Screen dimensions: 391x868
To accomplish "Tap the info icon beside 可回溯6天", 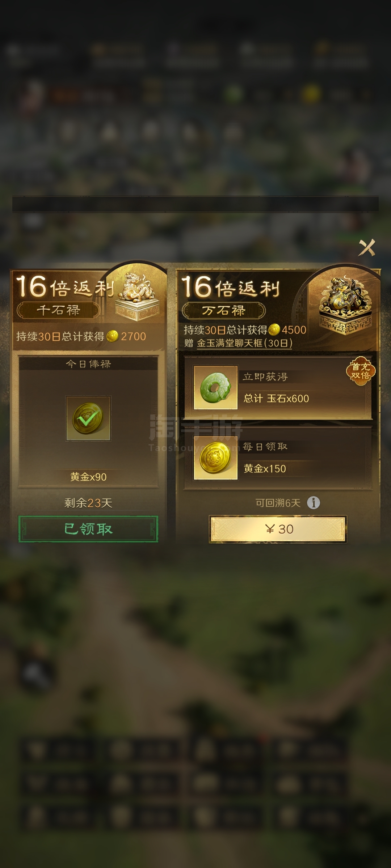I will (314, 503).
